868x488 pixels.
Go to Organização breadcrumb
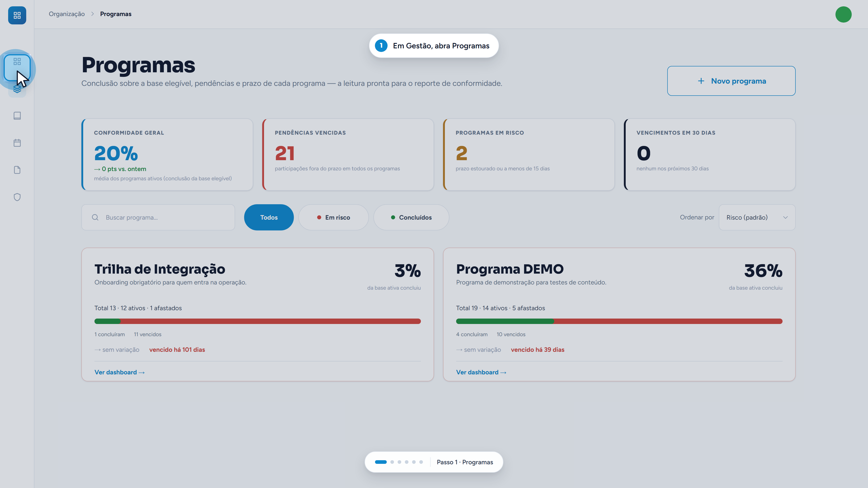pos(67,14)
